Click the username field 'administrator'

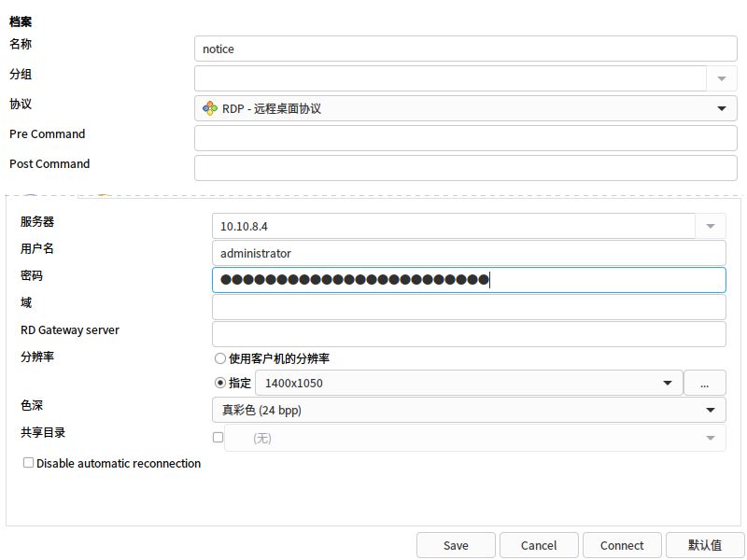(x=469, y=253)
